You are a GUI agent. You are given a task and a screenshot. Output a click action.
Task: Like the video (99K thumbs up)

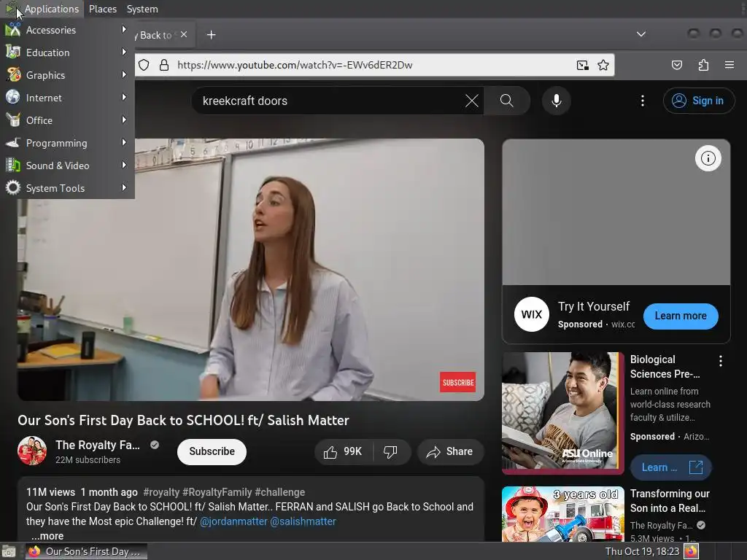point(343,451)
